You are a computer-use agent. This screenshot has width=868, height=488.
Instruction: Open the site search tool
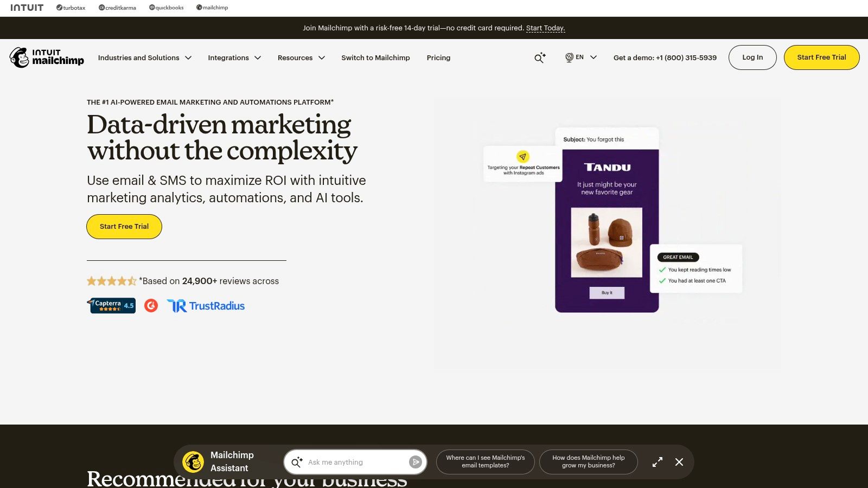[x=539, y=57]
